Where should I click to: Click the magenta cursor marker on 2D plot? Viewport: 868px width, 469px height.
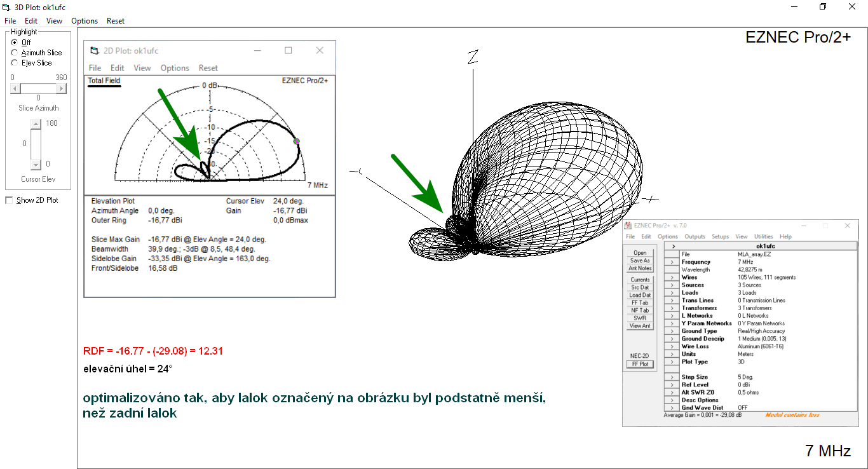tap(297, 141)
